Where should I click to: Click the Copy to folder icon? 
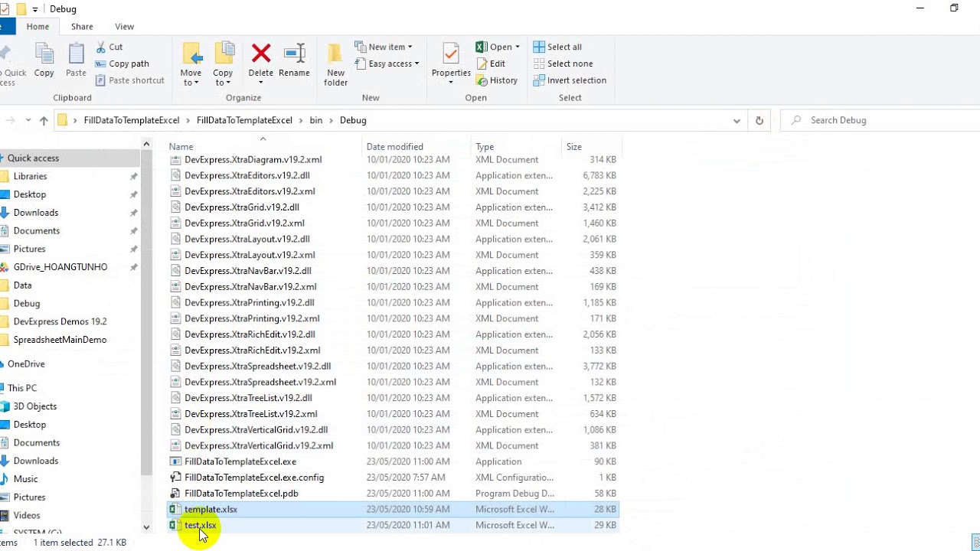(x=224, y=54)
